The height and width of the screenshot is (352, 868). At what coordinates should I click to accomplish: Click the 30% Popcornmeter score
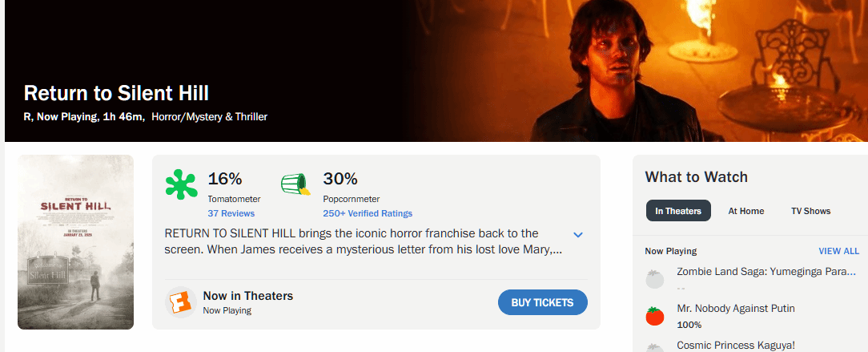coord(340,179)
